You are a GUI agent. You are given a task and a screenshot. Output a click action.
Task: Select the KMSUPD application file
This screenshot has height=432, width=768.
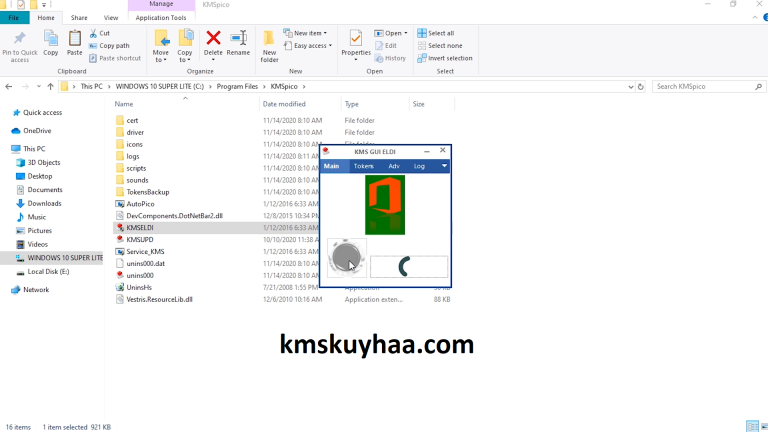140,240
